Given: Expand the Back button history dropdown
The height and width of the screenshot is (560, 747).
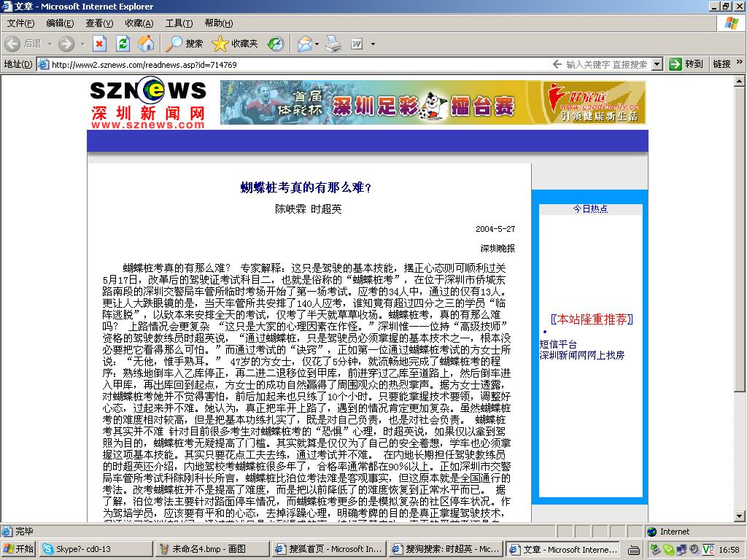Looking at the screenshot, I should (50, 44).
